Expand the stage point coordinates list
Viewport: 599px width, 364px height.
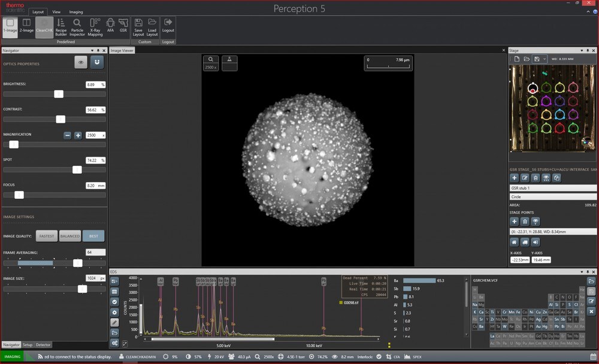click(x=551, y=232)
